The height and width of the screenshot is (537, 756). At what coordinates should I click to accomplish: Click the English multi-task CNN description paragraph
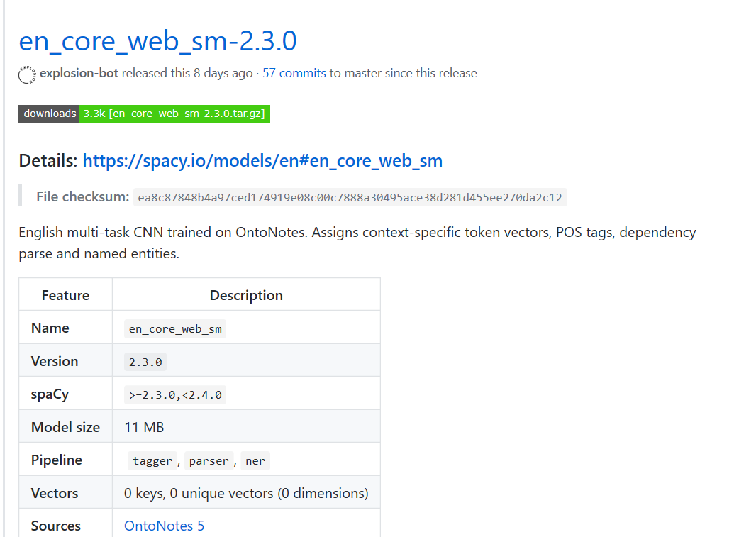coord(357,243)
